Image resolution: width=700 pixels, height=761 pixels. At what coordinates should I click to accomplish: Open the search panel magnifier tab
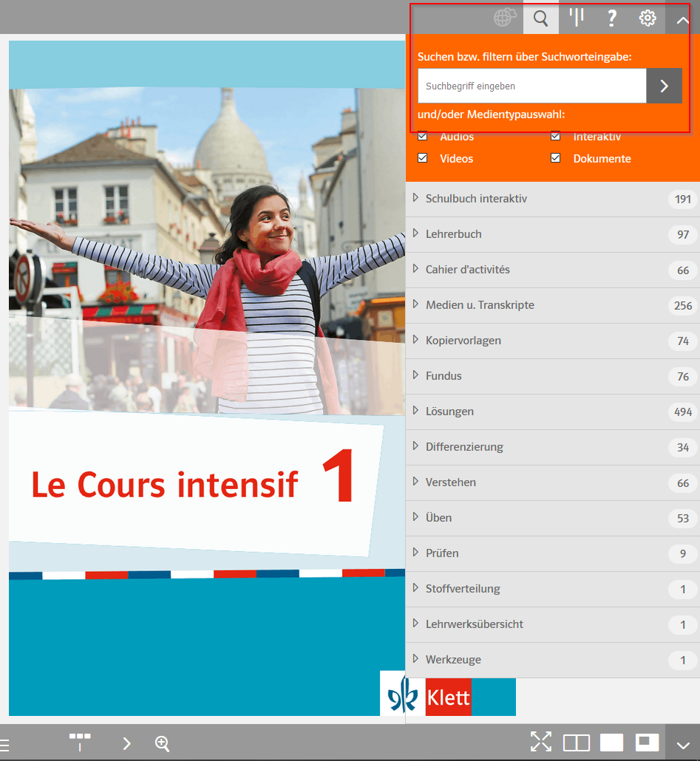pos(541,18)
